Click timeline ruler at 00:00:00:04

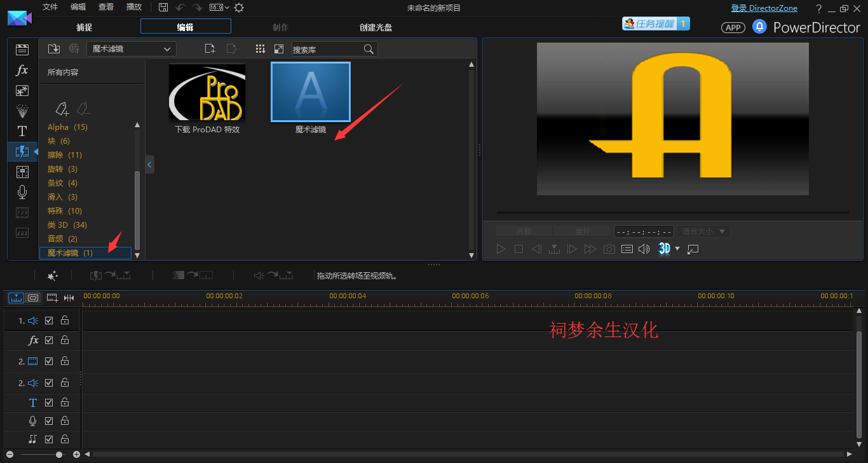click(348, 296)
